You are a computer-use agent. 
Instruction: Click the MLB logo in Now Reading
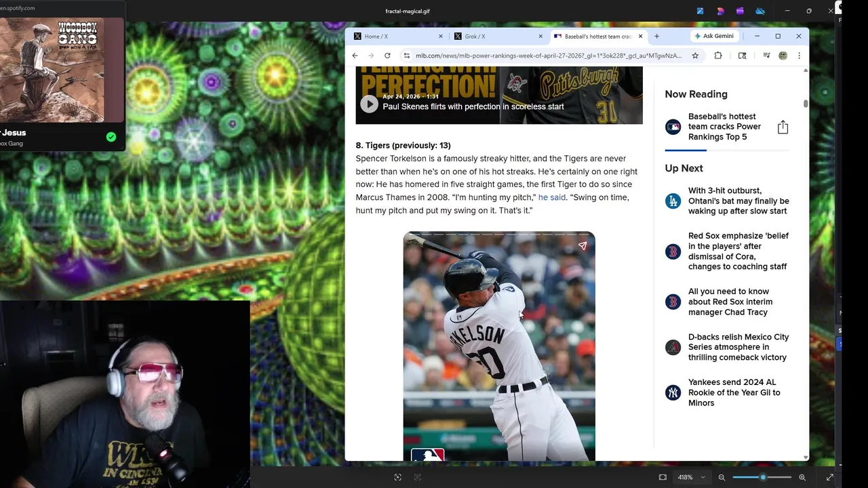[673, 127]
